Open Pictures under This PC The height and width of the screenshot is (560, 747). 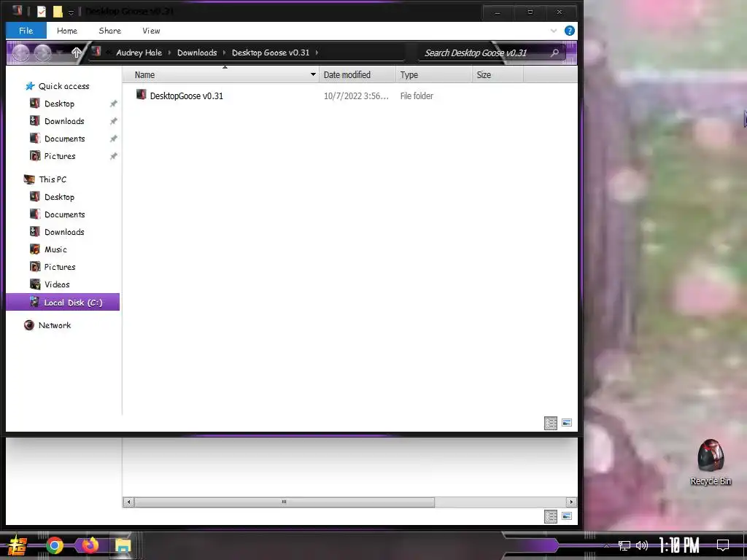pos(60,267)
